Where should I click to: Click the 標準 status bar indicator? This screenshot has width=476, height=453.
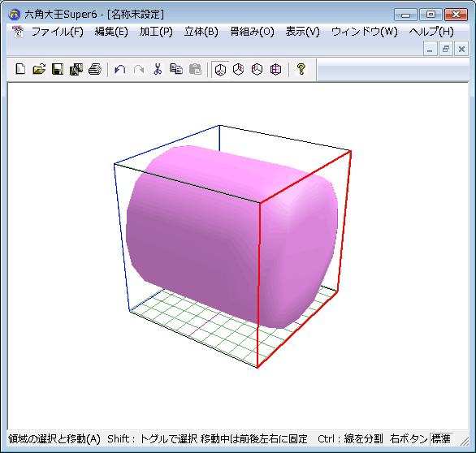[x=441, y=438]
